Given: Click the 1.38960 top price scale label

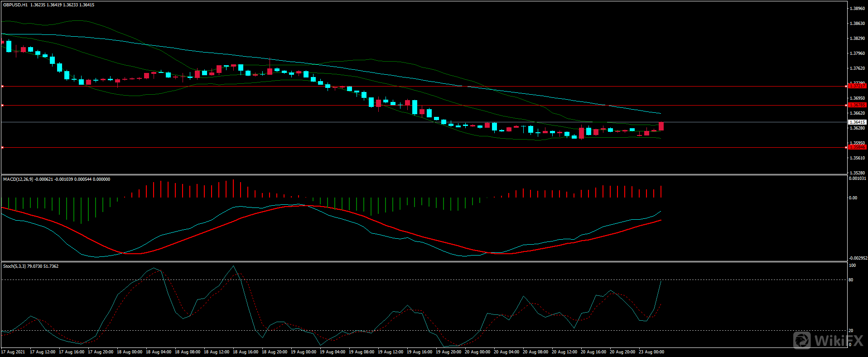Looking at the screenshot, I should 857,9.
